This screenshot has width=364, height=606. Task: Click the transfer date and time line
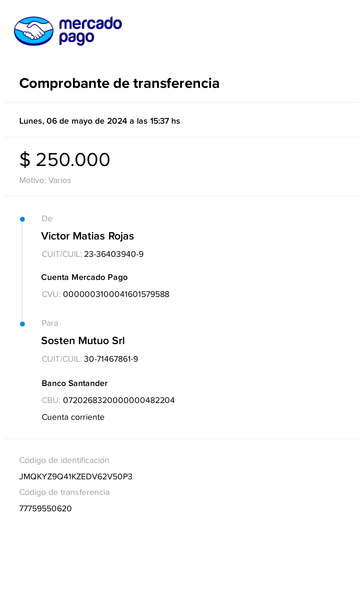100,121
